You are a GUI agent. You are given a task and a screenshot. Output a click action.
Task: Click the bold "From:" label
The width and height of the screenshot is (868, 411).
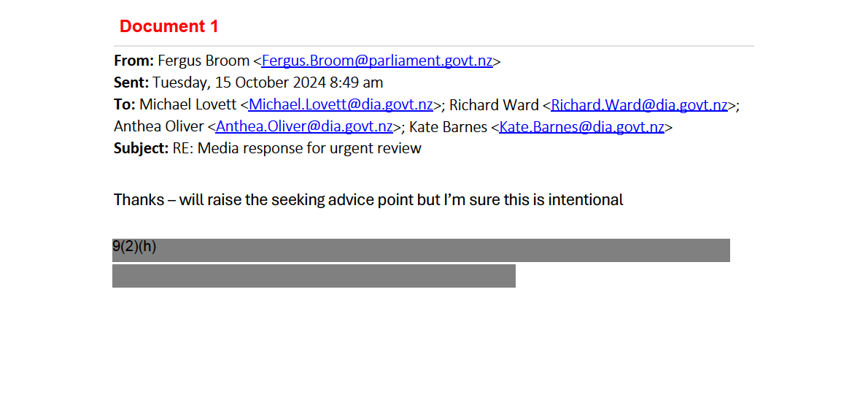click(133, 61)
